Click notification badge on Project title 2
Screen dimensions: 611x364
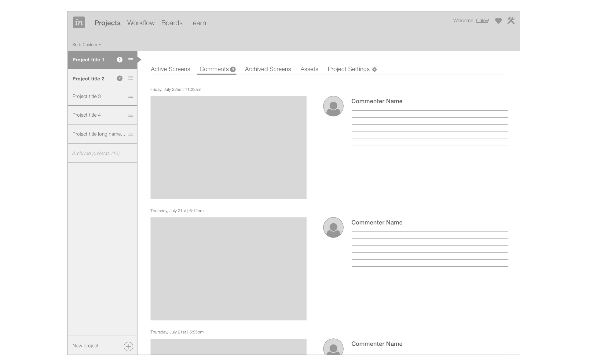click(120, 78)
